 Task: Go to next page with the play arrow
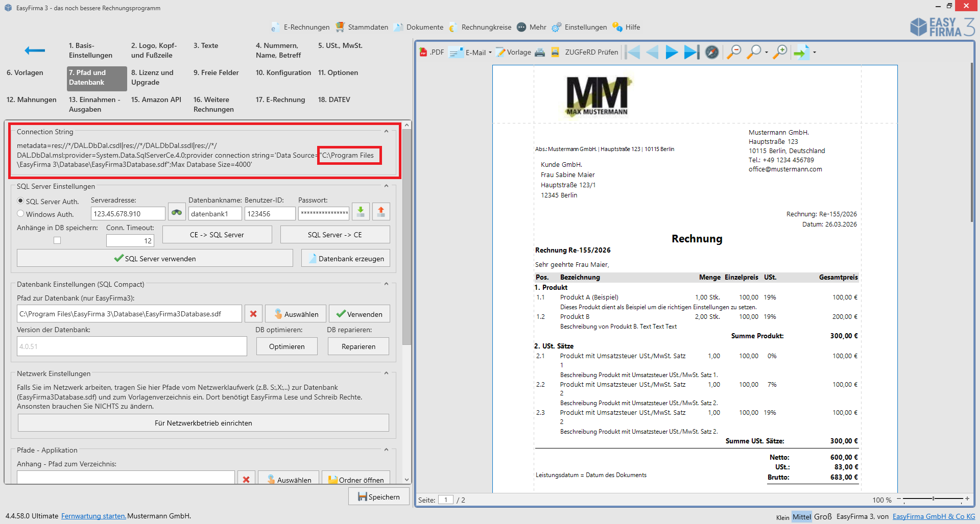(672, 52)
